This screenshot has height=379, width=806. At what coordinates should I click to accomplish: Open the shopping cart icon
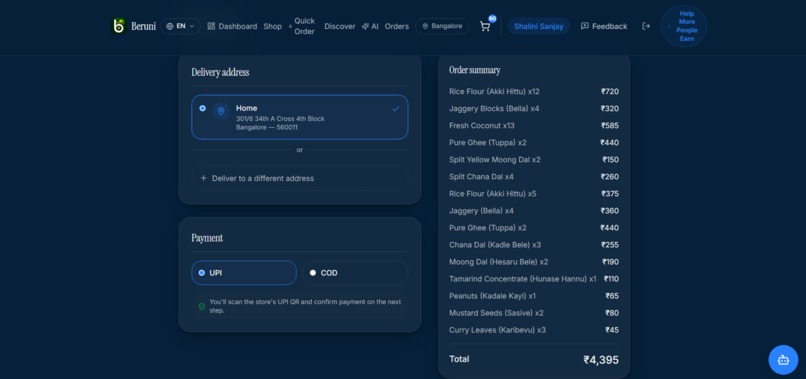pos(485,26)
